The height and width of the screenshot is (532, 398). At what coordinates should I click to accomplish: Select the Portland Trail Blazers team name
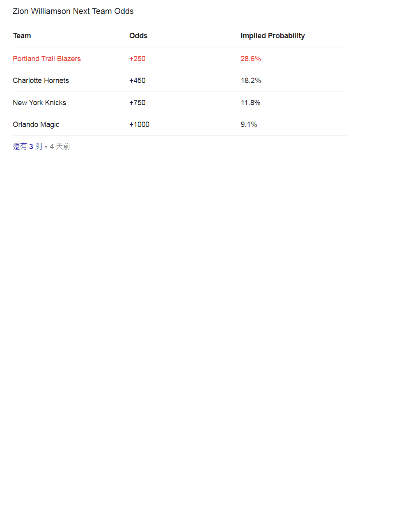[x=47, y=59]
